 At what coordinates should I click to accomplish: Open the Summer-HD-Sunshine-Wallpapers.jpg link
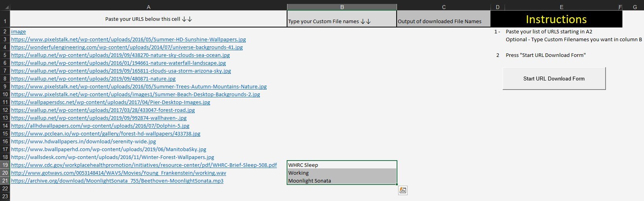pyautogui.click(x=128, y=39)
